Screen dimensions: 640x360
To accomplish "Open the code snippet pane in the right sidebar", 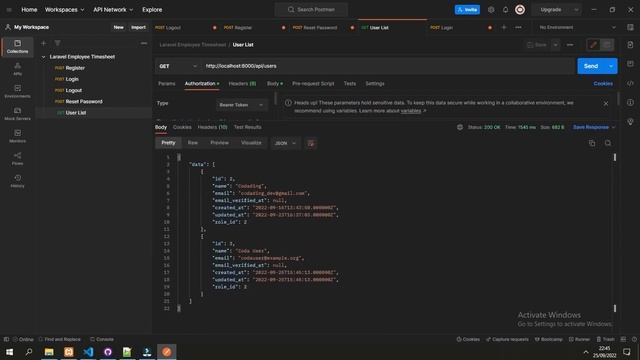I will point(630,83).
